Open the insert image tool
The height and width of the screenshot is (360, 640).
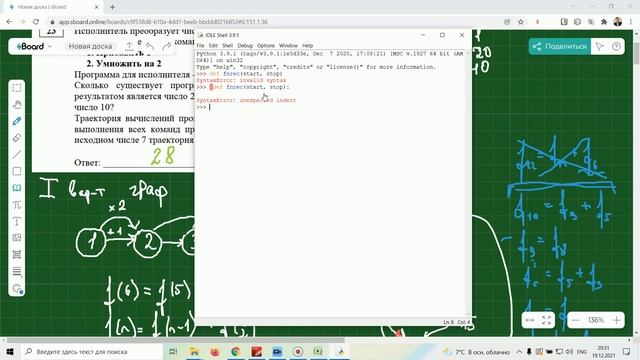17,238
